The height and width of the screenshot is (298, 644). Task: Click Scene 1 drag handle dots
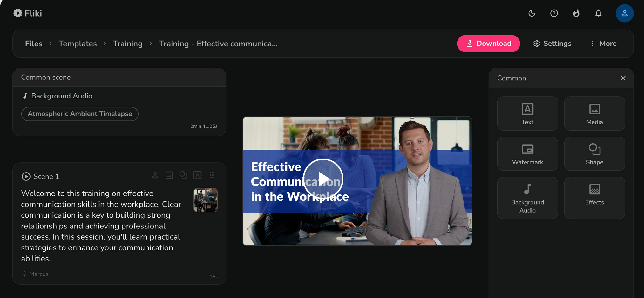pos(212,175)
